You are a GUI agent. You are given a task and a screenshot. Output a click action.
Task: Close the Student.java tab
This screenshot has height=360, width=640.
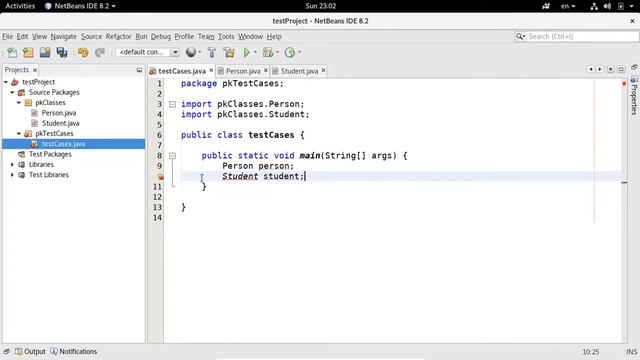point(323,71)
